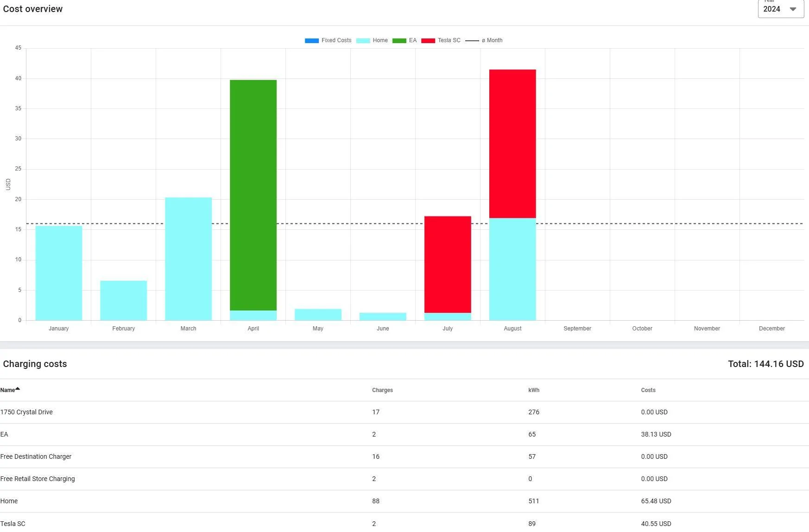This screenshot has height=532, width=809.
Task: Click the 38.13 USD cost value
Action: tap(656, 434)
